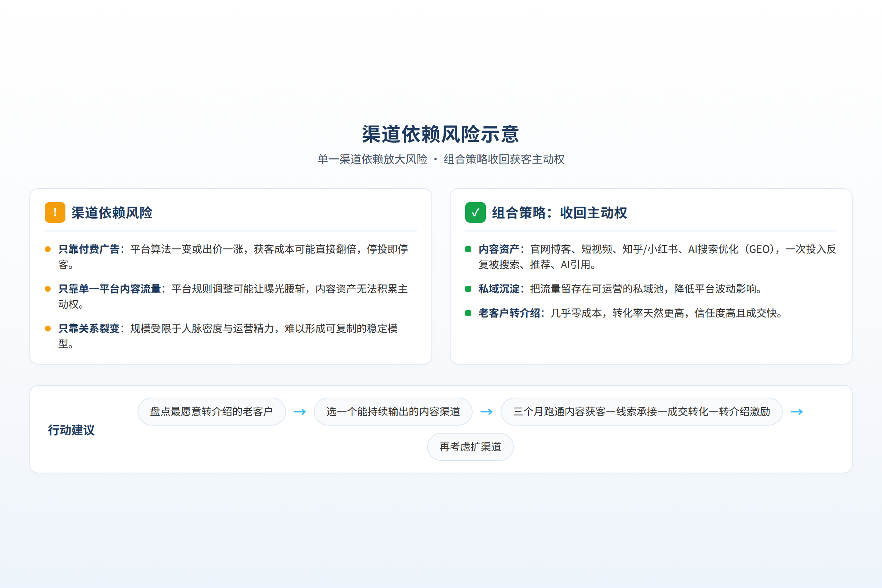Click the '盘点最愿意转介绍的老客户' pill
Viewport: 882px width, 588px height.
212,411
